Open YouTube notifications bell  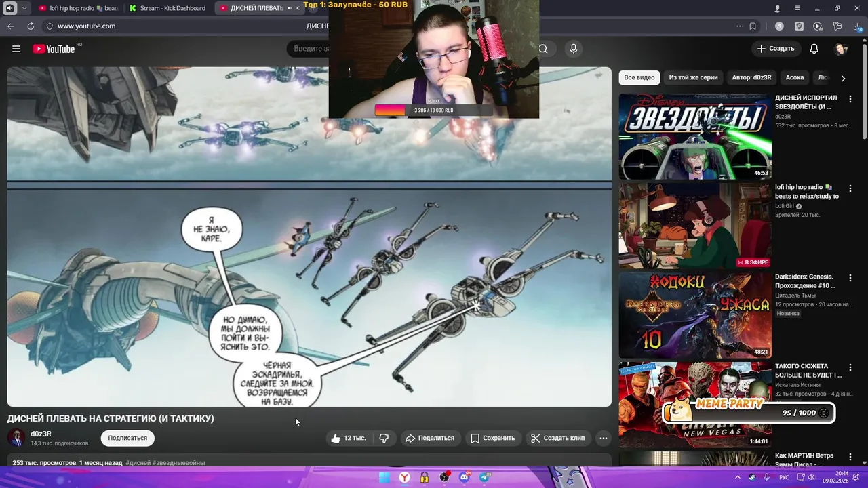point(814,49)
